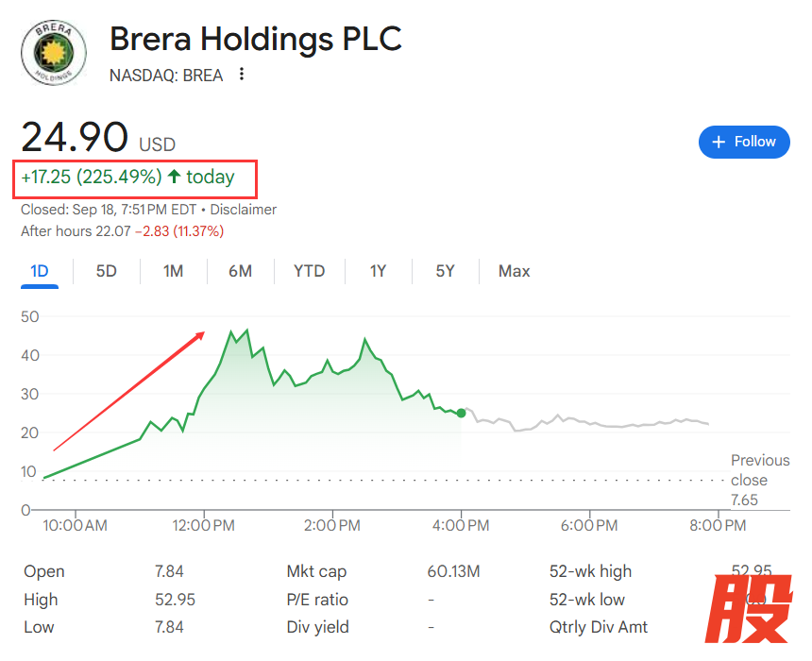Image resolution: width=812 pixels, height=661 pixels.
Task: Select the YTD chart range
Action: (x=309, y=272)
